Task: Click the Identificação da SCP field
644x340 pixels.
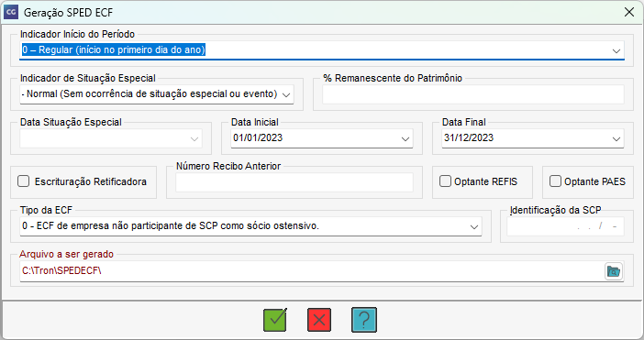Action: pos(565,226)
